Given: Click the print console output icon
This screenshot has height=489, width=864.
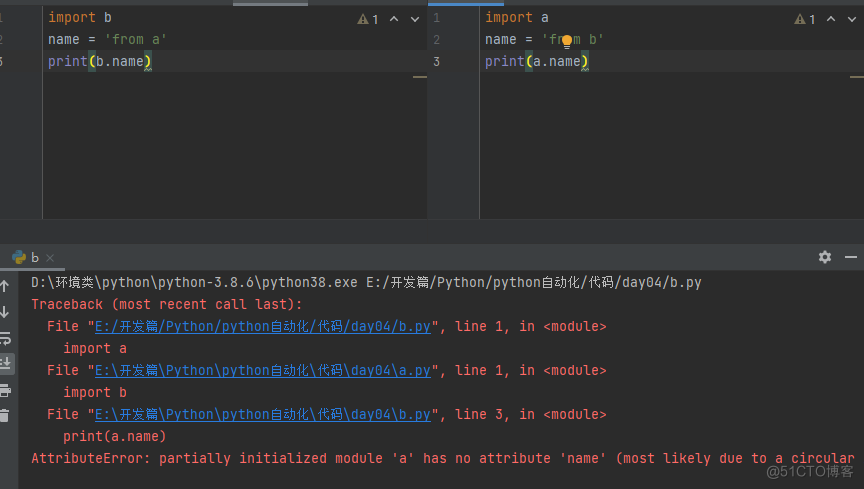Looking at the screenshot, I should pos(5,391).
